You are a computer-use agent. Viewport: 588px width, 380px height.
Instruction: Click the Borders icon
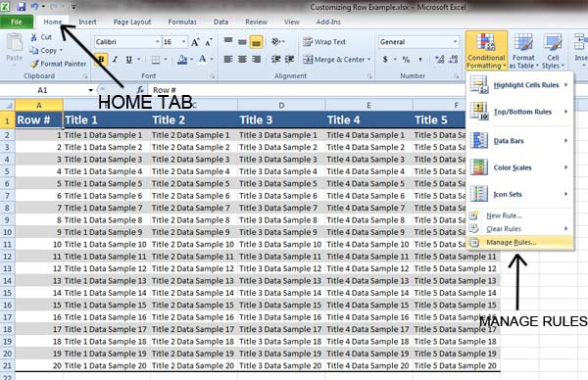tap(155, 59)
